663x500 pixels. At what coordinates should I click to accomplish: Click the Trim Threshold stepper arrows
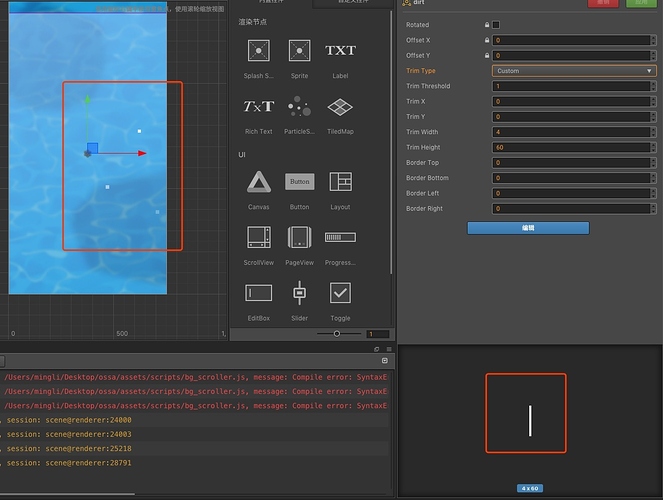pos(653,86)
